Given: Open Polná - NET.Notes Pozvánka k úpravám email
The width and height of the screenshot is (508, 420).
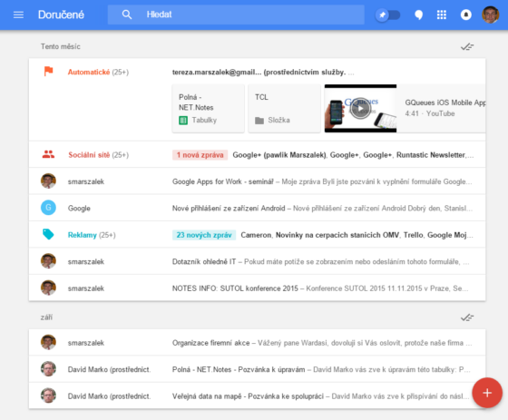Looking at the screenshot, I should coord(257,369).
